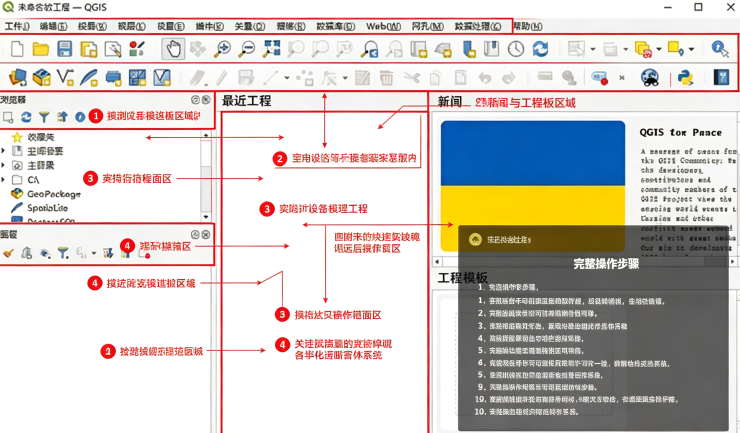
Task: Open the Database (D) menu
Action: [x=336, y=26]
